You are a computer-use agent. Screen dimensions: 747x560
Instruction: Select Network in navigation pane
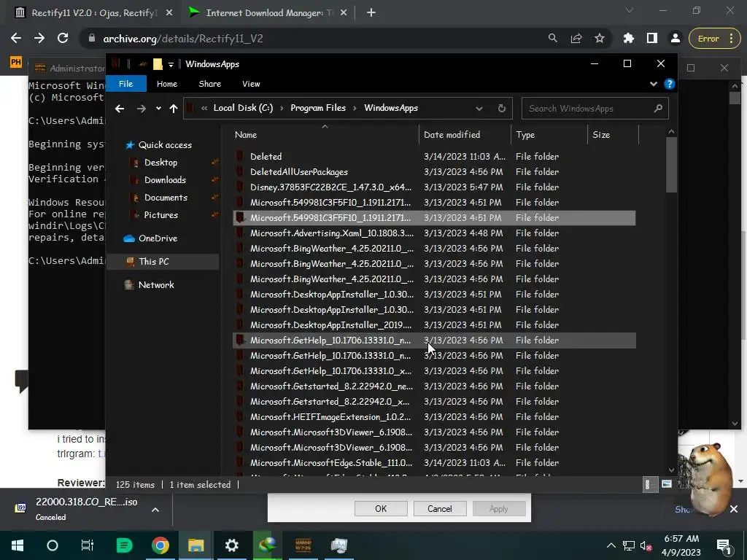coord(156,285)
